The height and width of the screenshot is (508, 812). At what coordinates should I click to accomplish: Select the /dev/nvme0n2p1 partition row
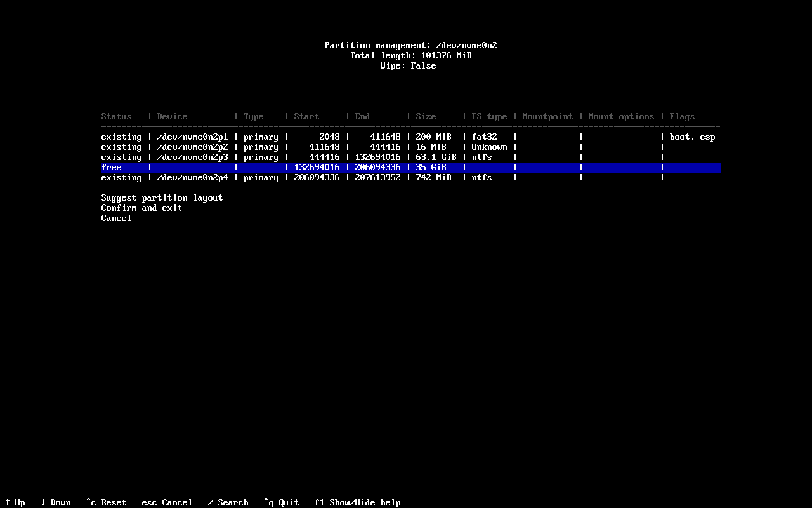click(x=410, y=137)
